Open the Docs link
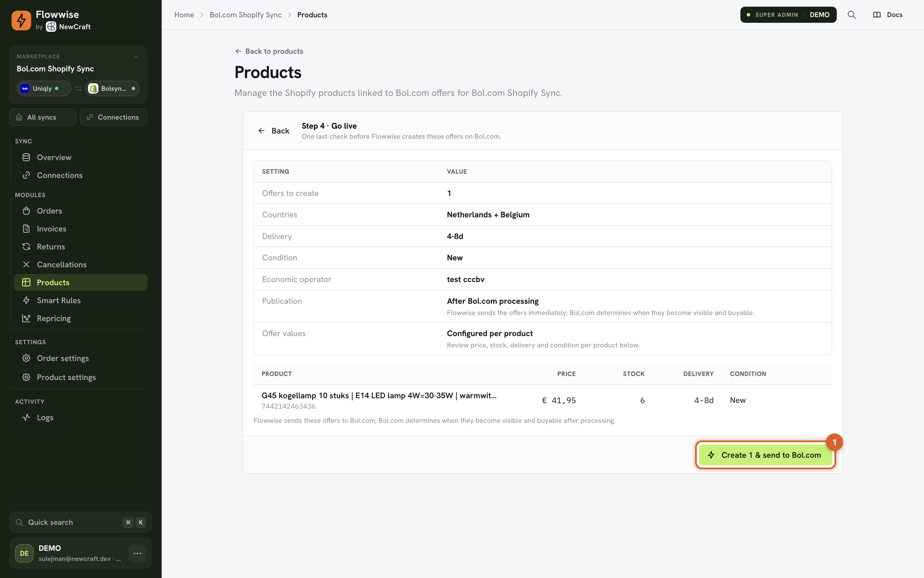This screenshot has height=578, width=924. (x=888, y=14)
